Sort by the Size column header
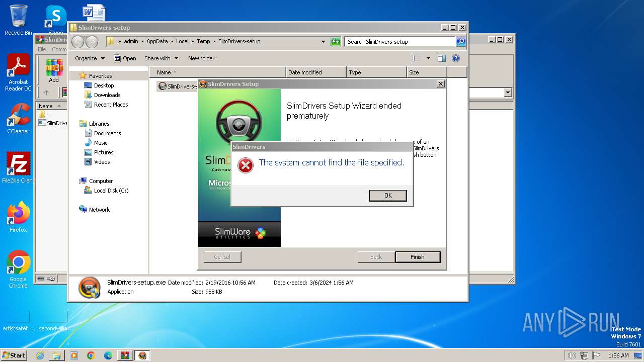 click(427, 72)
